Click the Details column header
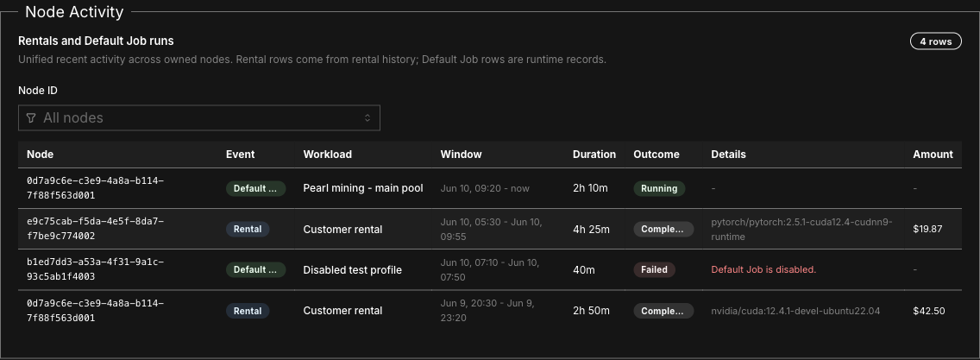 coord(728,155)
